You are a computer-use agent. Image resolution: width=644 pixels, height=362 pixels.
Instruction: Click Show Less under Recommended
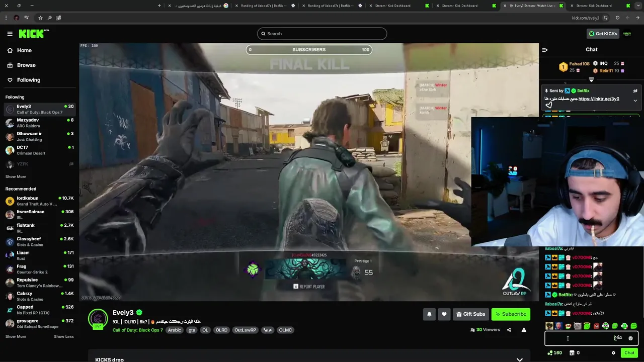[64, 336]
